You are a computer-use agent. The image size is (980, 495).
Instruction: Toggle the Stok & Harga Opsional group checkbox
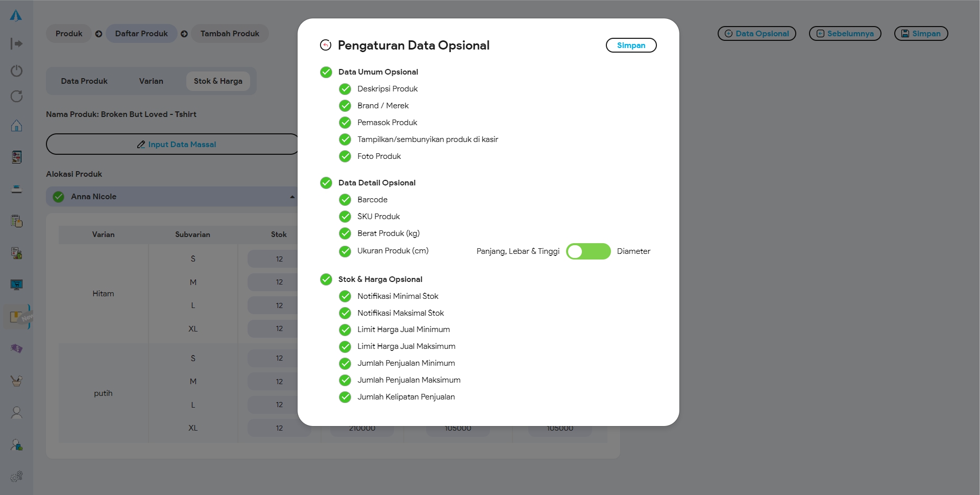click(326, 279)
